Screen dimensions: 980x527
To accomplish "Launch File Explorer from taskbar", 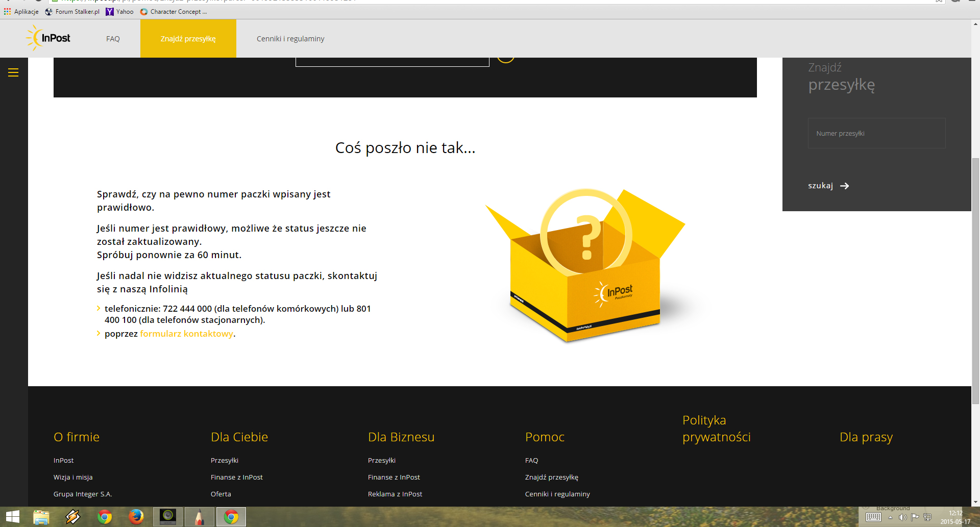I will 41,517.
